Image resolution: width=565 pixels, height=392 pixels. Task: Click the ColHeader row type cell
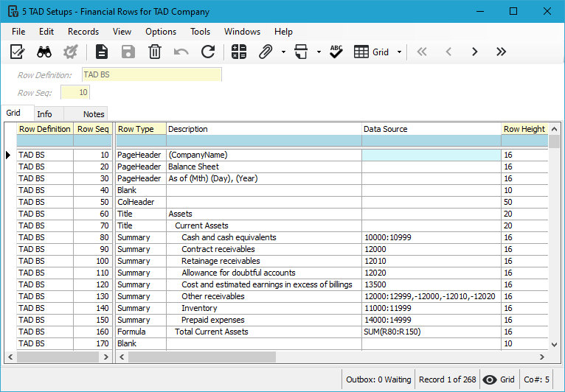click(141, 202)
